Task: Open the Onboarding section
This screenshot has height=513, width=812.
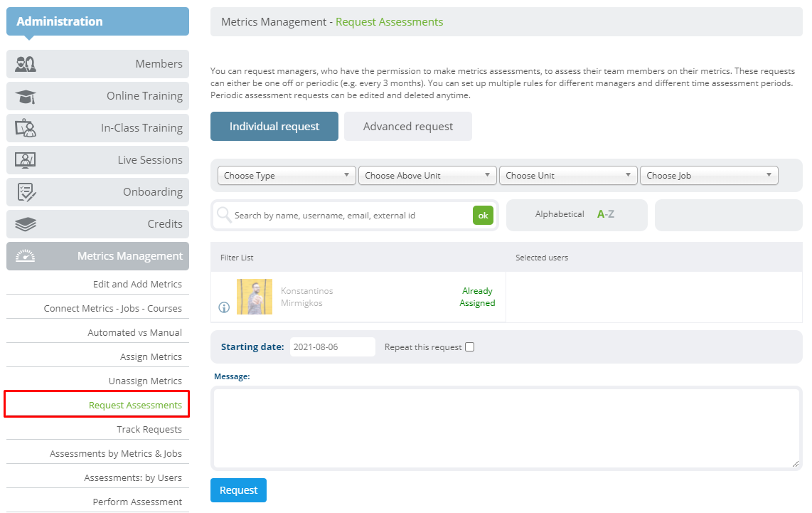Action: point(98,192)
